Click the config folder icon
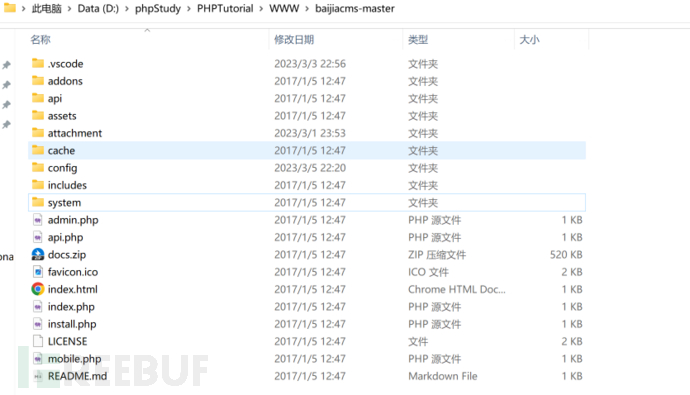The image size is (690, 395). [x=38, y=168]
